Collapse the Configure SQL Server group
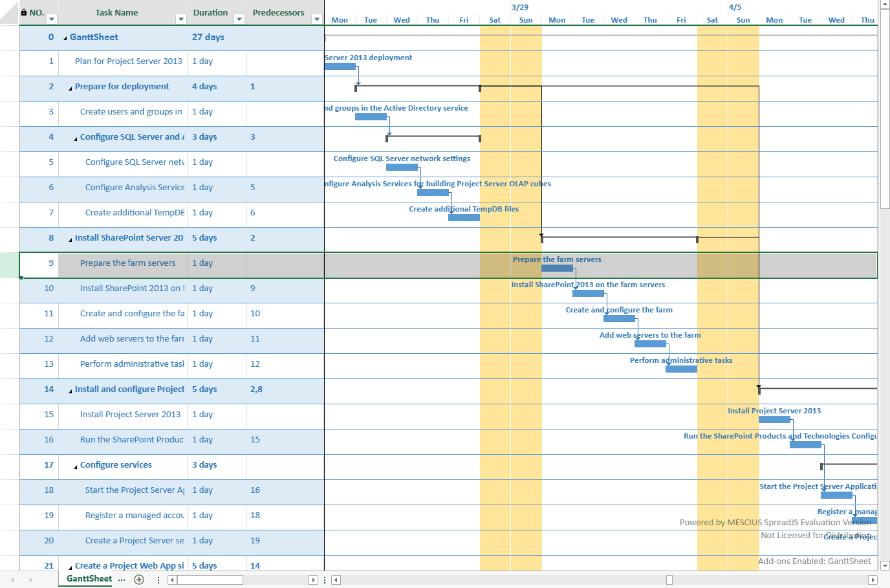 76,138
